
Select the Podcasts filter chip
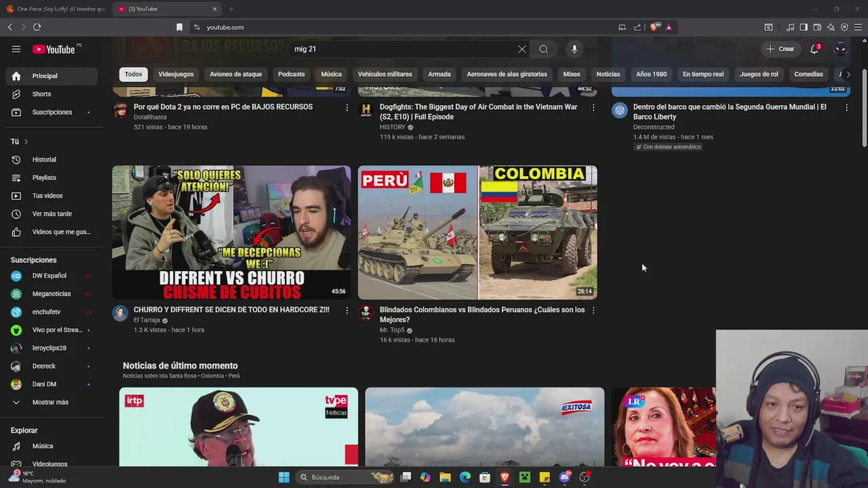[x=292, y=74]
